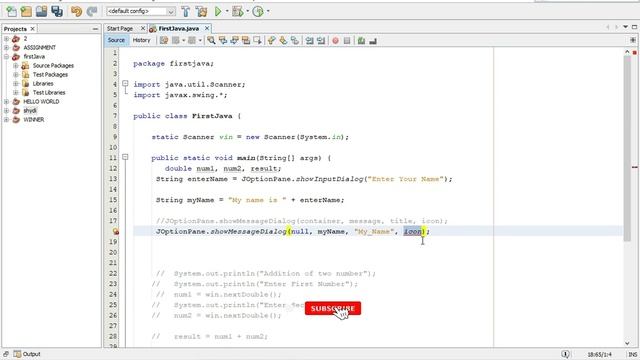The height and width of the screenshot is (360, 640).
Task: Select the shydi project
Action: 30,111
